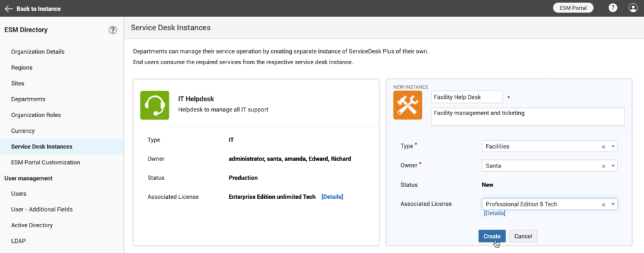Viewport: 644px width, 253px height.
Task: Open Regions in sidebar
Action: (x=22, y=67)
